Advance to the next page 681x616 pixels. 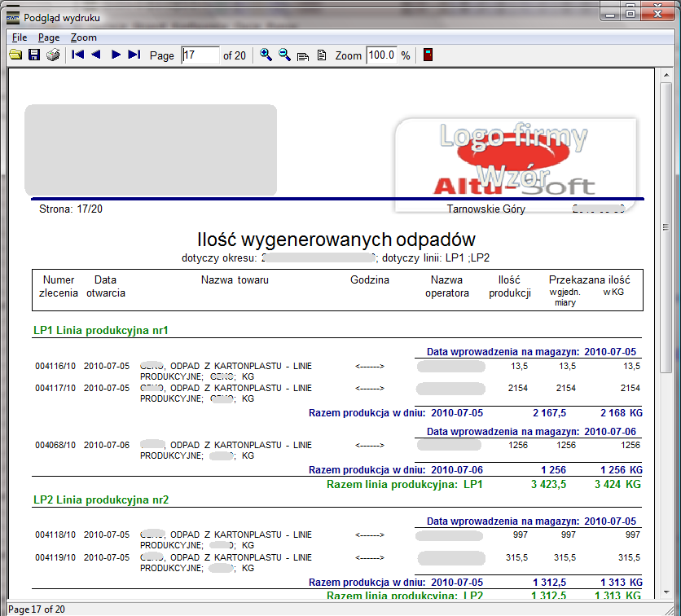(x=116, y=55)
